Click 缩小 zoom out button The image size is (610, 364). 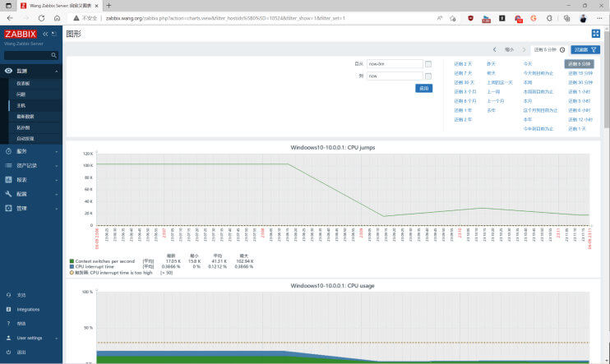[509, 50]
